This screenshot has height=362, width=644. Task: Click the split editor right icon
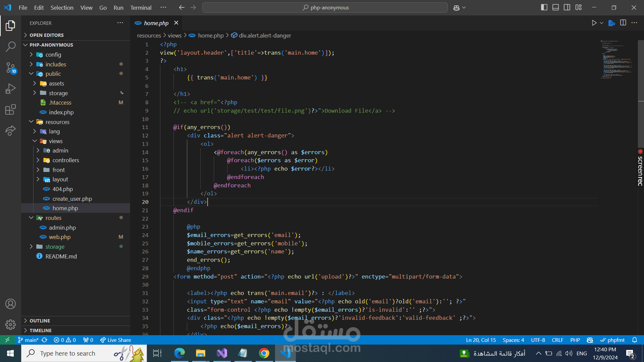(x=623, y=23)
